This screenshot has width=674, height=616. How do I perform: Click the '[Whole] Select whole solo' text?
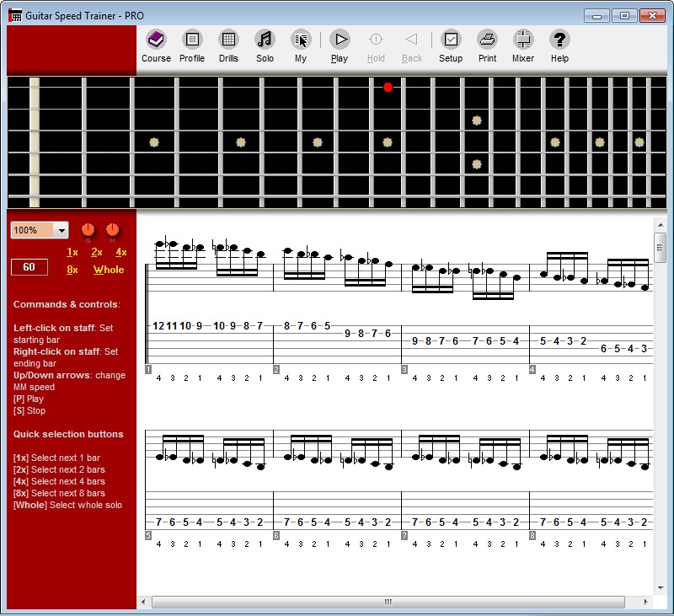(67, 505)
